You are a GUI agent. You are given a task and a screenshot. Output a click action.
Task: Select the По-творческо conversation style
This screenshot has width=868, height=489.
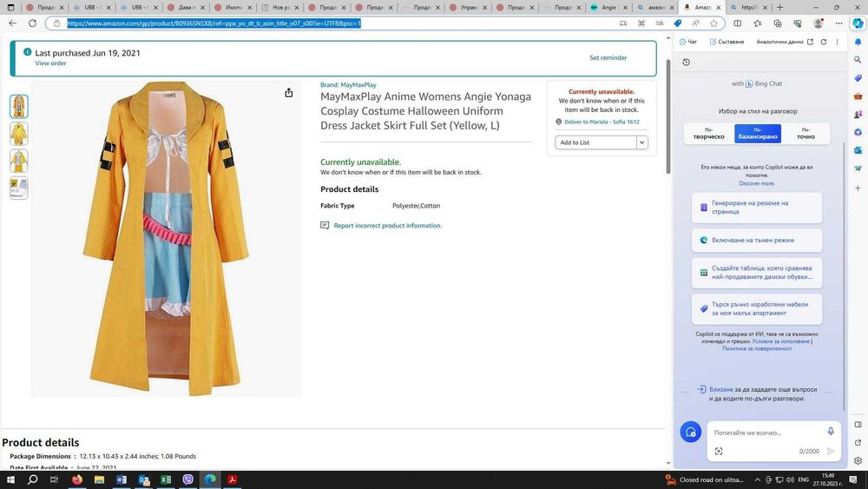[708, 134]
